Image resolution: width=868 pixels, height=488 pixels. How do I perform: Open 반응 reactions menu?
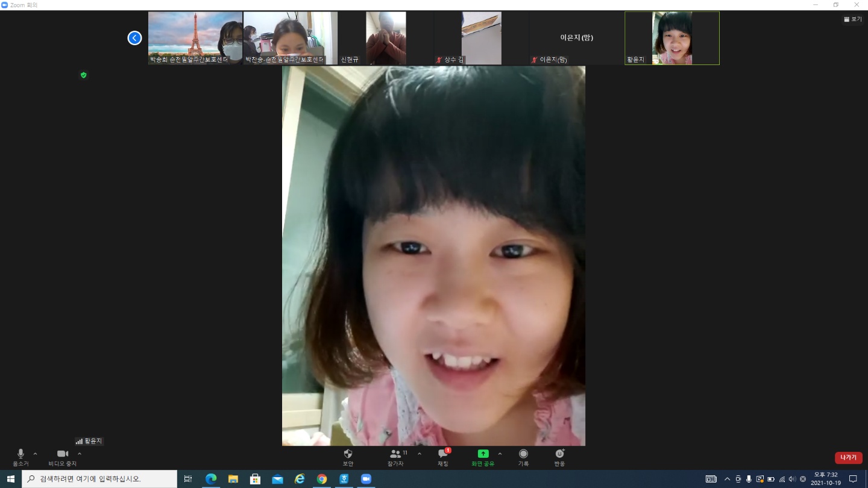tap(560, 457)
